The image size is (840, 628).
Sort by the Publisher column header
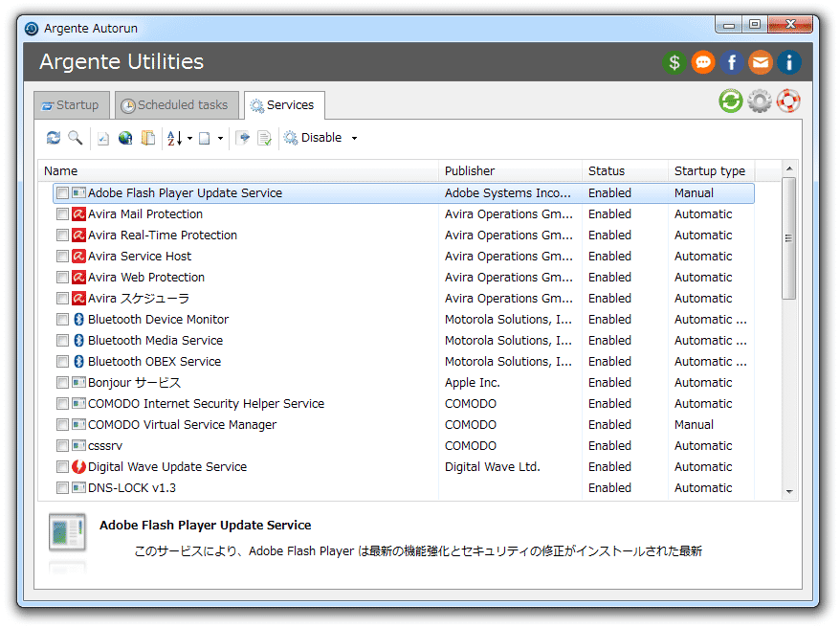511,171
